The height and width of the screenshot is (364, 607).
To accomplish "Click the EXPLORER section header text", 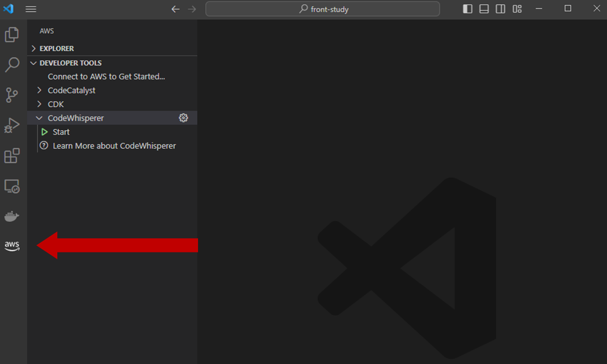I will click(57, 48).
